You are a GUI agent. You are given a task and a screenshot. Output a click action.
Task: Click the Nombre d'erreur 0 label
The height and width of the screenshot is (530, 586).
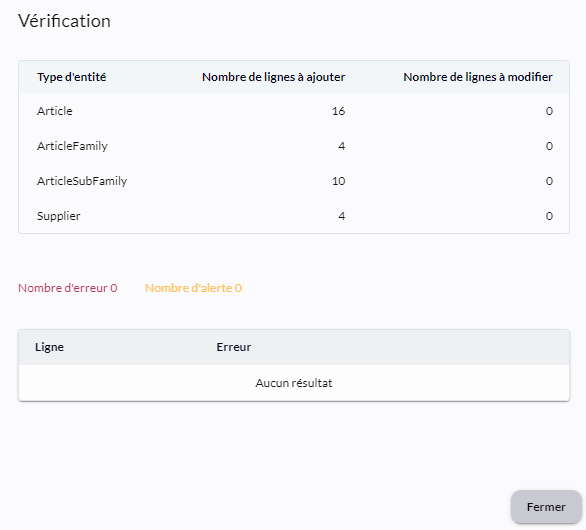pos(68,288)
